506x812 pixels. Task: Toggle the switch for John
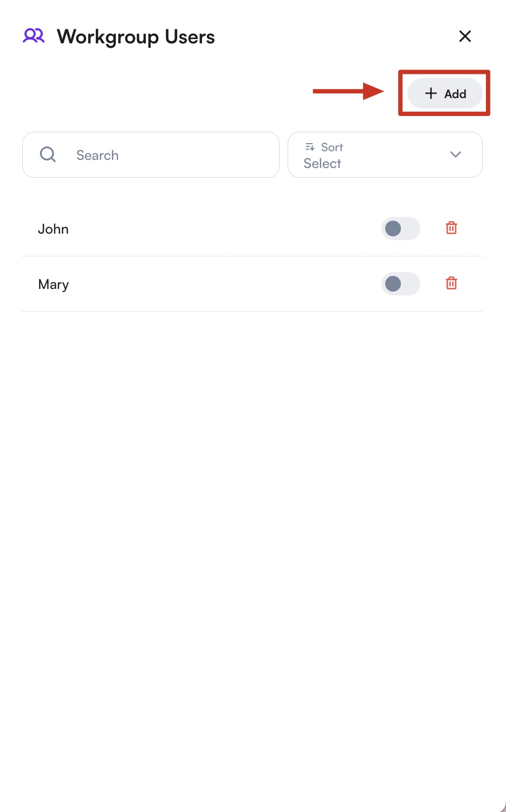click(x=400, y=229)
